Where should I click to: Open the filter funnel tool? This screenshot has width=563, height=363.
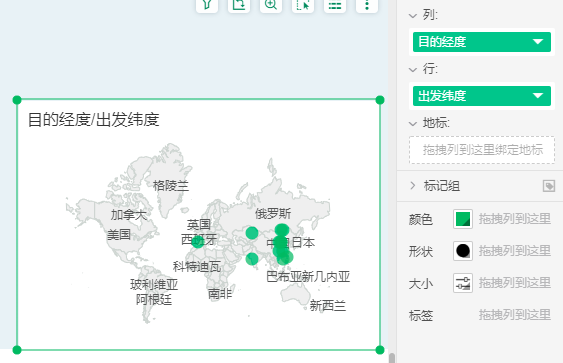pos(207,5)
